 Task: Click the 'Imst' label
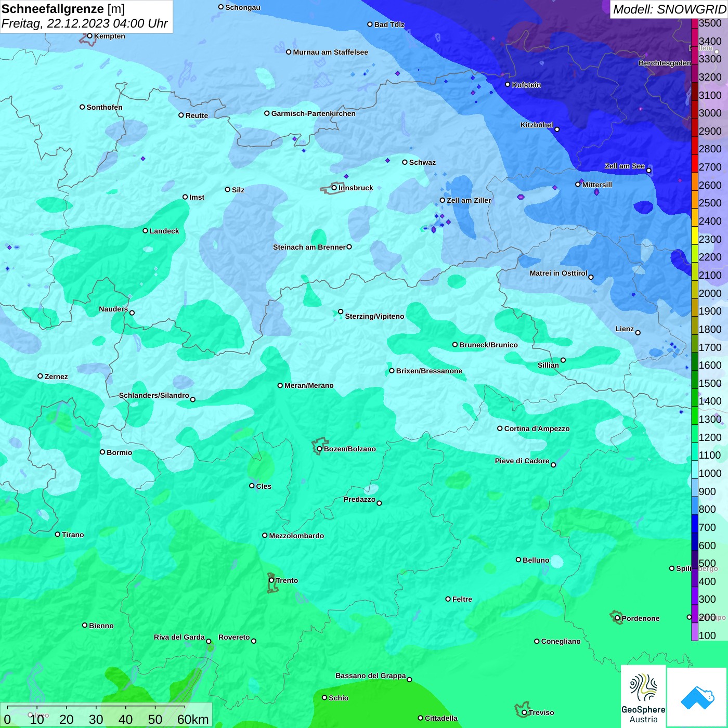point(197,197)
